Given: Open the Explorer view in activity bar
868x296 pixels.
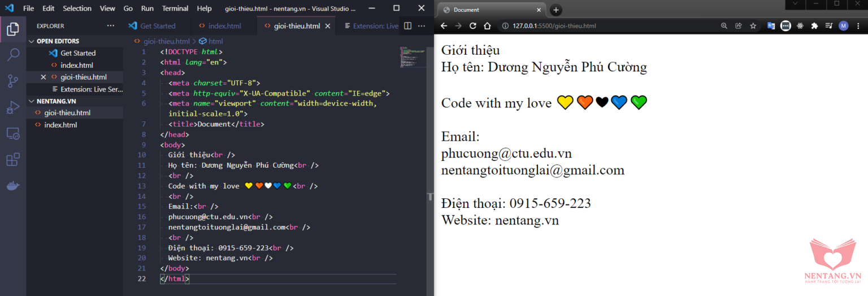Looking at the screenshot, I should pyautogui.click(x=13, y=29).
